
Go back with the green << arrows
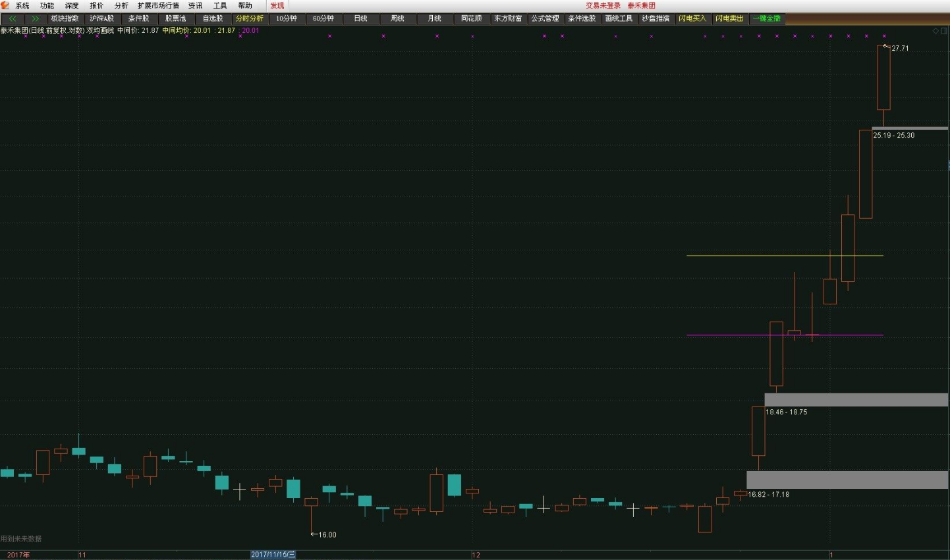click(x=13, y=18)
